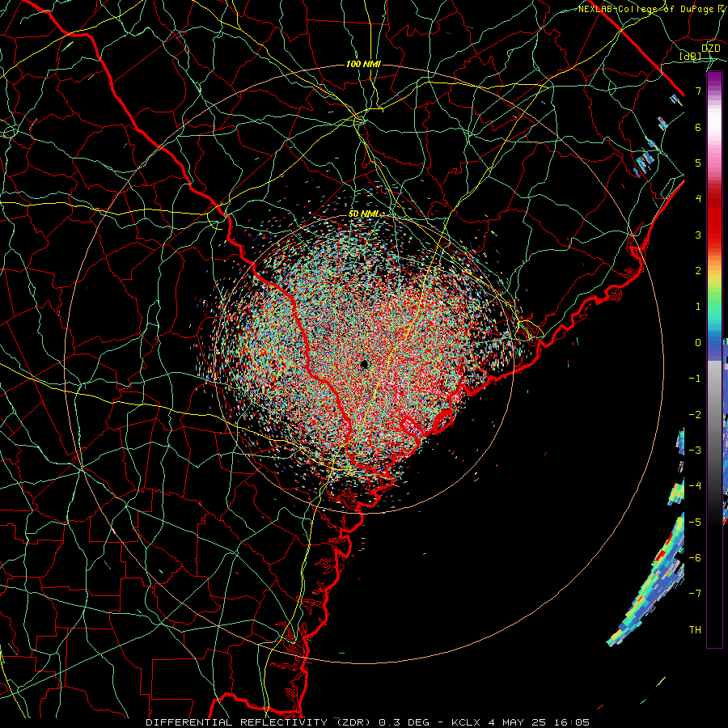The image size is (728, 728).
Task: Click the -6 value on color scale
Action: point(695,557)
